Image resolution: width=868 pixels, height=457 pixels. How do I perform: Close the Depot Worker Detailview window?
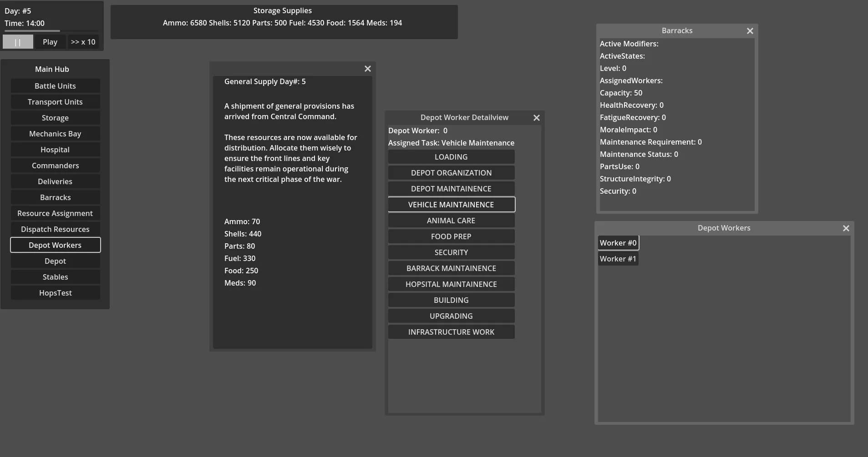pos(537,118)
